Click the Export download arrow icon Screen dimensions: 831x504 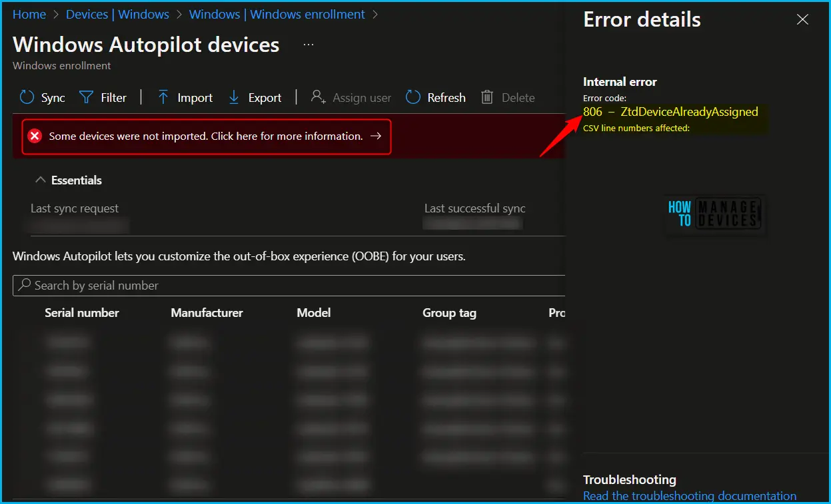(x=234, y=97)
